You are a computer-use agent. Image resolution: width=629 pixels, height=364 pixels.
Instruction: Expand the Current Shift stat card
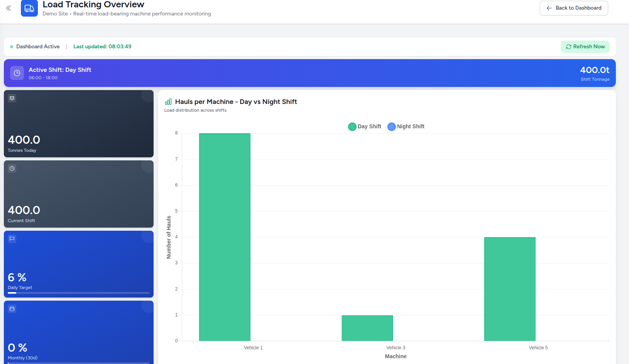tap(79, 194)
